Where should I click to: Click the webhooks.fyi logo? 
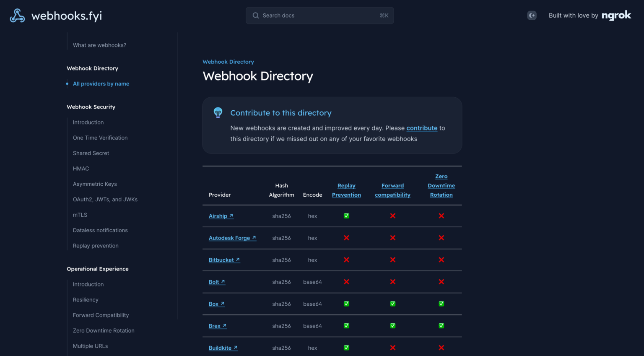[55, 15]
